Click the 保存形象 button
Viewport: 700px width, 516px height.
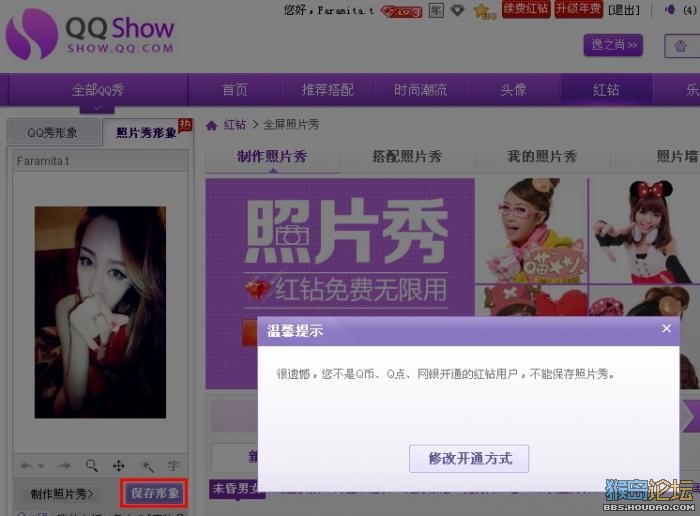[154, 493]
